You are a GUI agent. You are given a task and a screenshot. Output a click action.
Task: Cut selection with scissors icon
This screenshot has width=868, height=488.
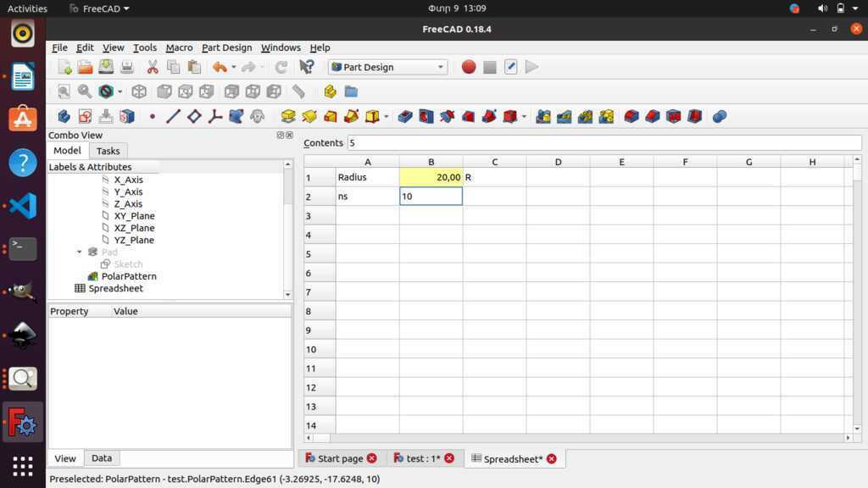pyautogui.click(x=153, y=67)
